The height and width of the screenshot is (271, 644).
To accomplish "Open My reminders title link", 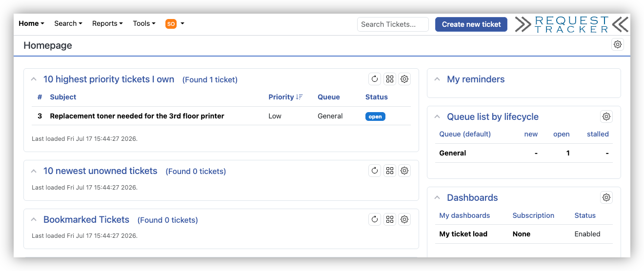I will coord(476,79).
